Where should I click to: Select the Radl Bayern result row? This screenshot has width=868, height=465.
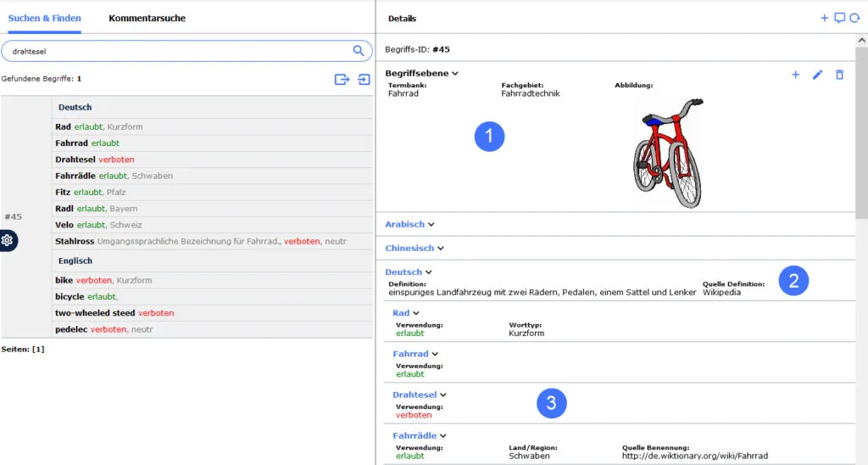(x=213, y=209)
